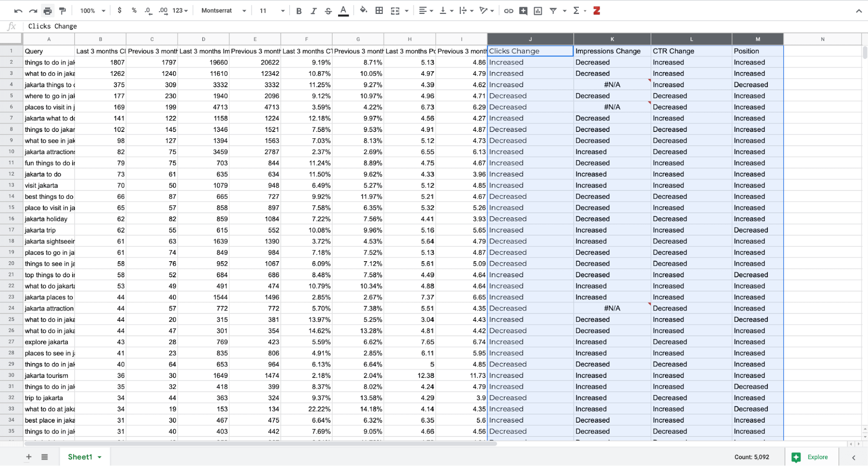Insert a comment
This screenshot has height=466, width=868.
coord(523,10)
